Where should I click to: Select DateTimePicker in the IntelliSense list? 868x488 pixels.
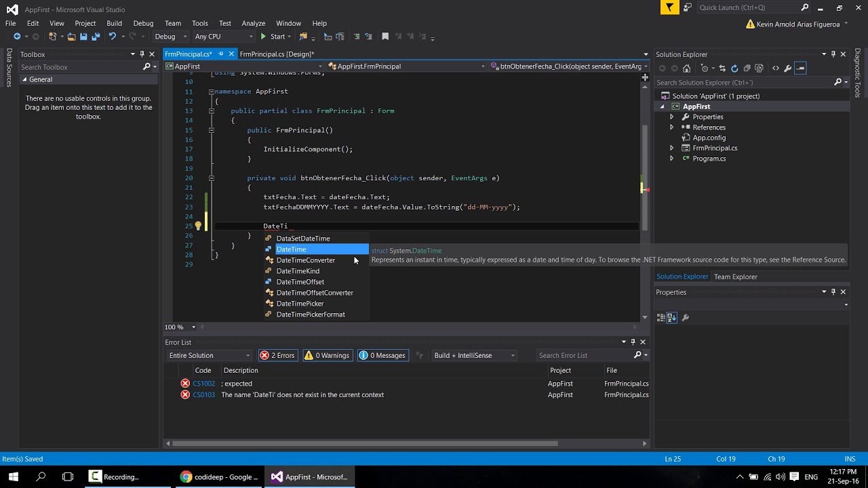(316, 304)
